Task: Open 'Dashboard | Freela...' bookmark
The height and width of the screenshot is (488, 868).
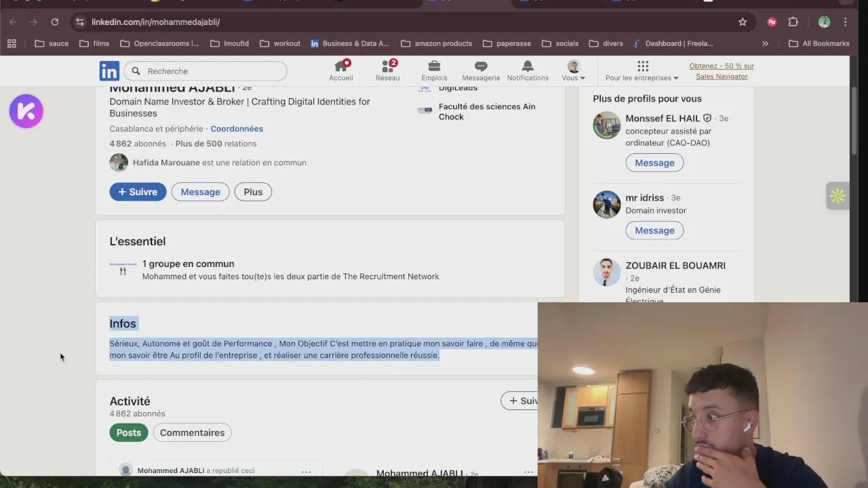Action: click(x=673, y=43)
